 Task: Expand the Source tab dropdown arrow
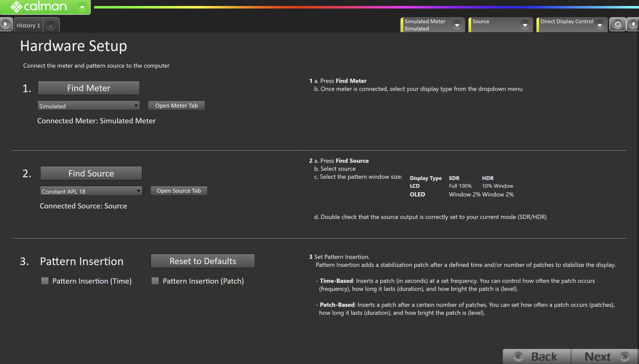click(x=525, y=25)
